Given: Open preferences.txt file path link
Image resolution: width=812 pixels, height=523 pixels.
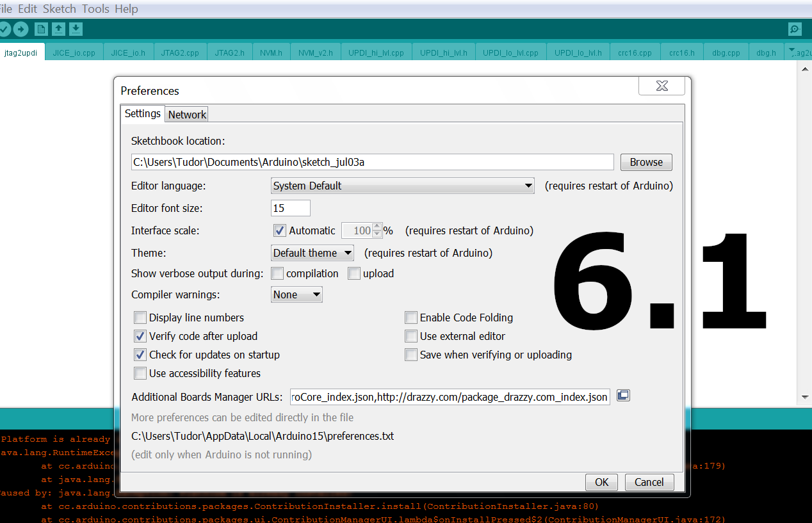Looking at the screenshot, I should pyautogui.click(x=263, y=436).
